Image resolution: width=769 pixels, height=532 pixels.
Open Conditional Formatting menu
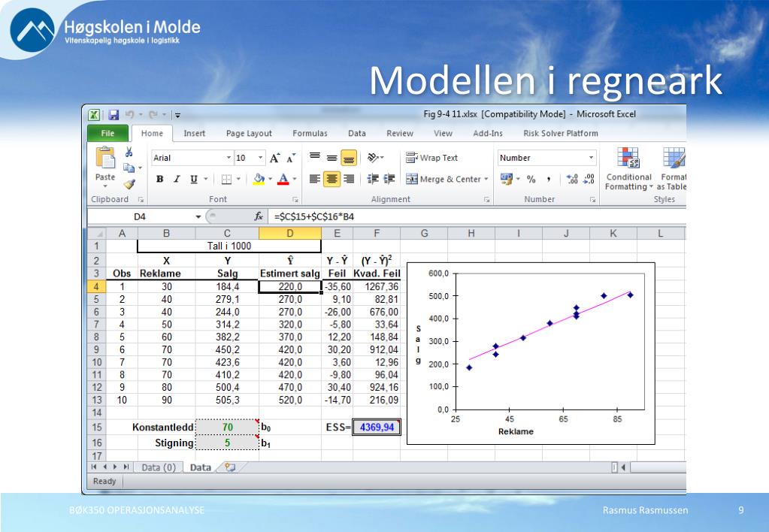coord(628,169)
